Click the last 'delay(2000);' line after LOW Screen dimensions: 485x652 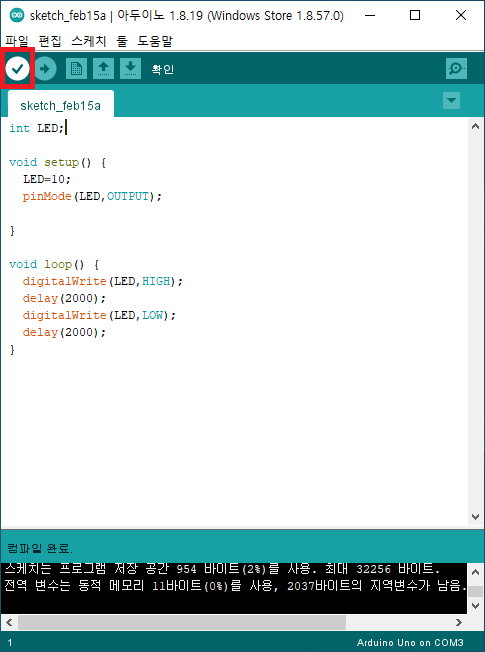click(64, 333)
